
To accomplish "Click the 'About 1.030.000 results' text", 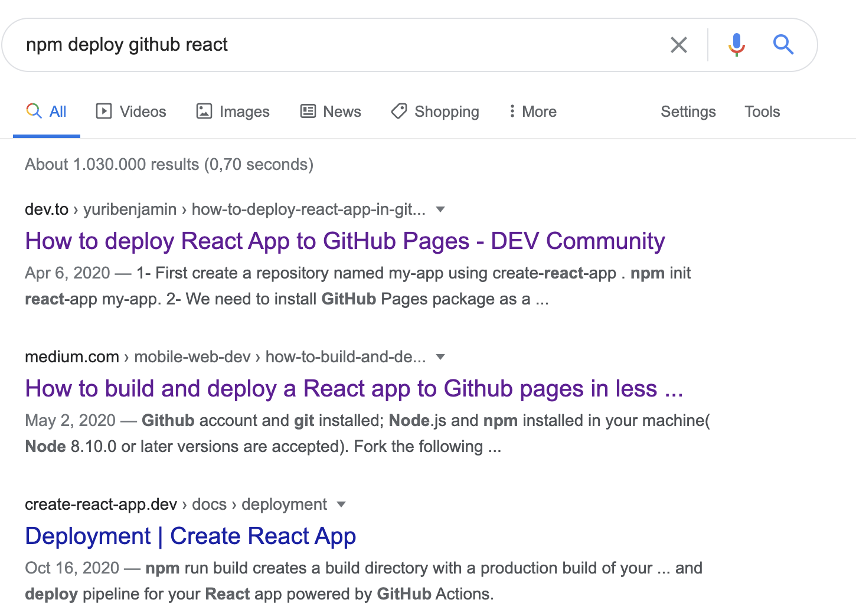I will click(x=169, y=165).
